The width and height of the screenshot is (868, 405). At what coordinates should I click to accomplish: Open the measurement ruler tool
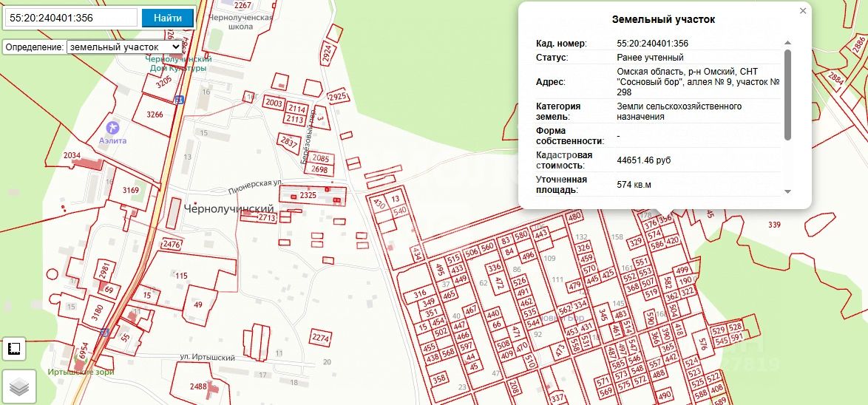(14, 349)
